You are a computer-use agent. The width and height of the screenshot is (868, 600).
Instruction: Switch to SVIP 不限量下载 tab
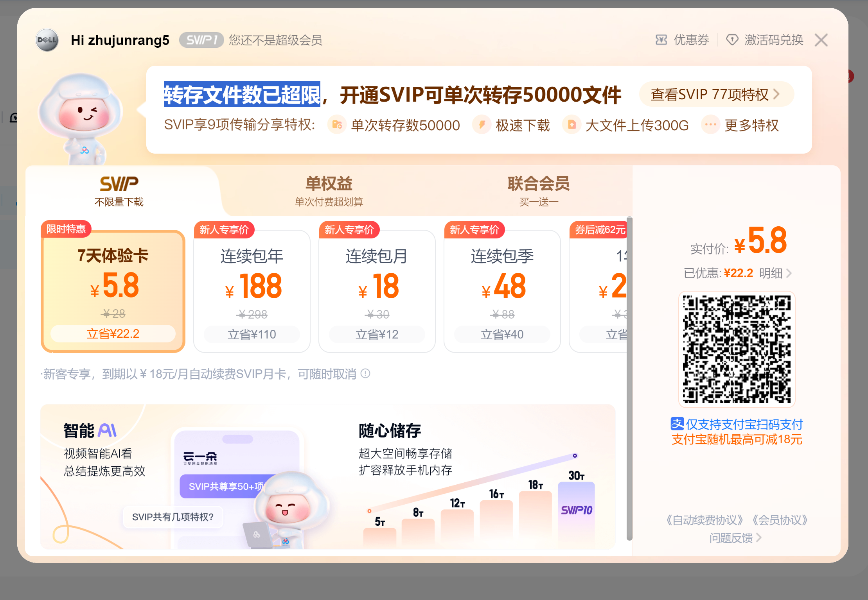pyautogui.click(x=119, y=191)
